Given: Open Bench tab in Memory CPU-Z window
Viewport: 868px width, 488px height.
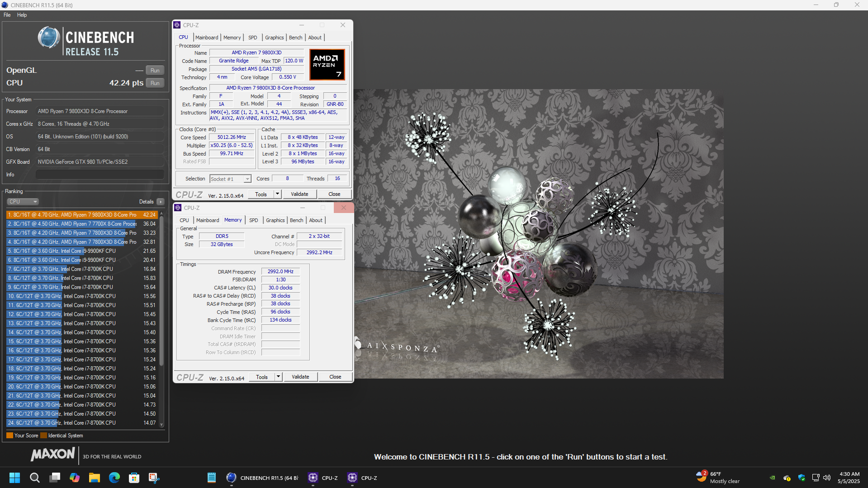Looking at the screenshot, I should [x=297, y=220].
